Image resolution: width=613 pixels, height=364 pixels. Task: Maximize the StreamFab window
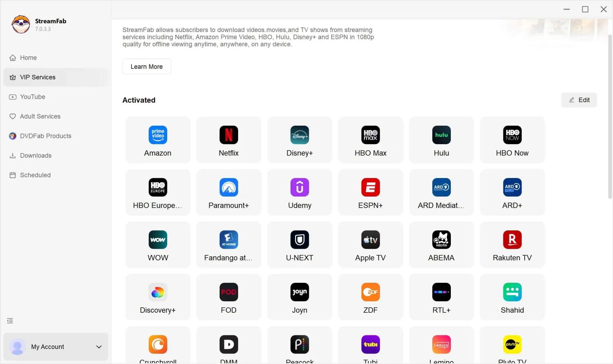585,9
